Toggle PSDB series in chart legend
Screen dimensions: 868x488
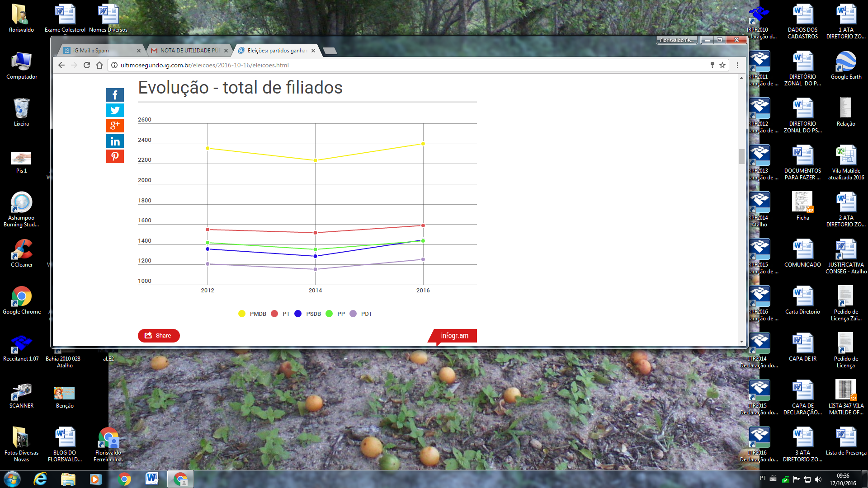pyautogui.click(x=307, y=314)
